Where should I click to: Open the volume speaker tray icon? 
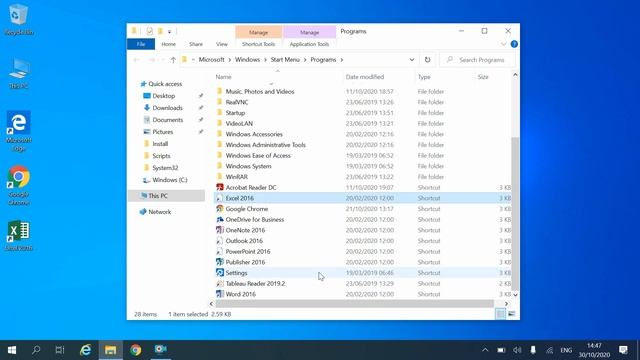pos(517,350)
